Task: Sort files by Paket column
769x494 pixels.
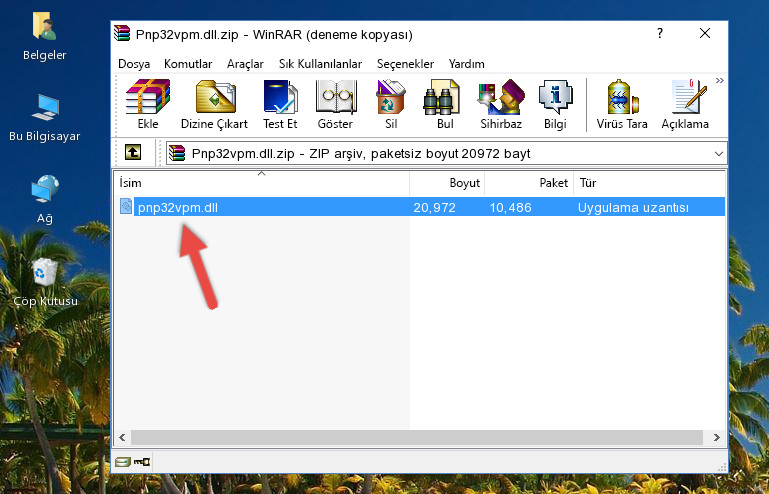Action: pyautogui.click(x=529, y=183)
